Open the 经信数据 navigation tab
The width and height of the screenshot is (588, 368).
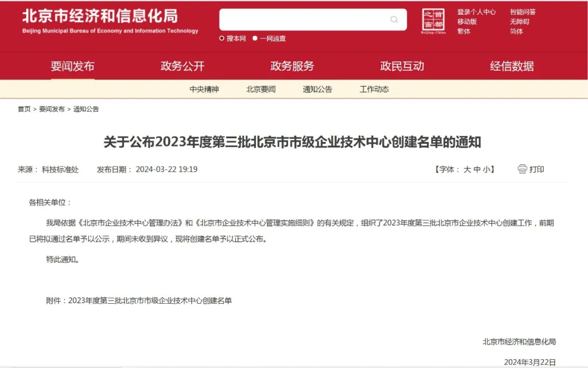tap(512, 66)
